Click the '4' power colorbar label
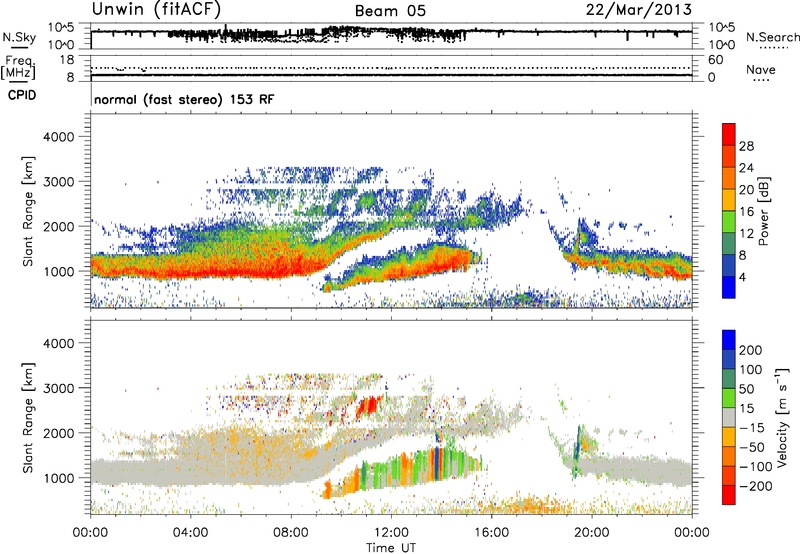Image resolution: width=800 pixels, height=554 pixels. (743, 278)
